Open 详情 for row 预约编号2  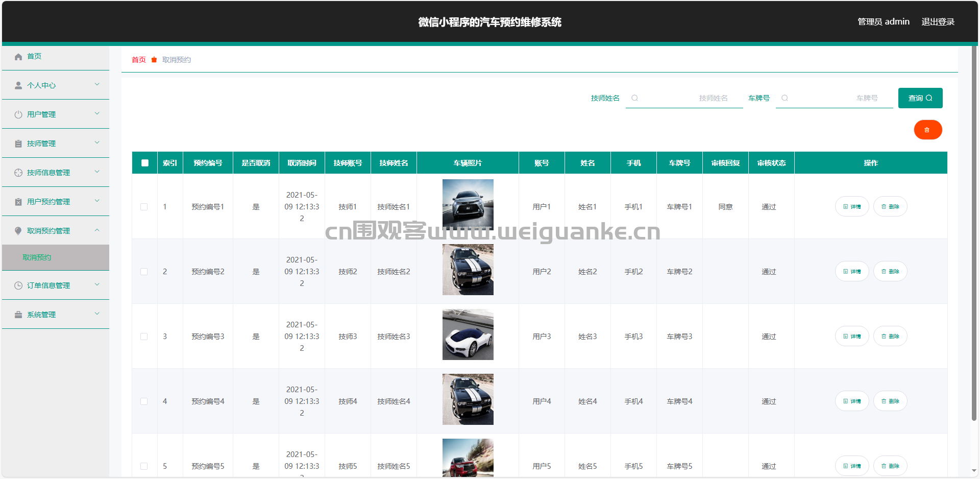coord(852,271)
